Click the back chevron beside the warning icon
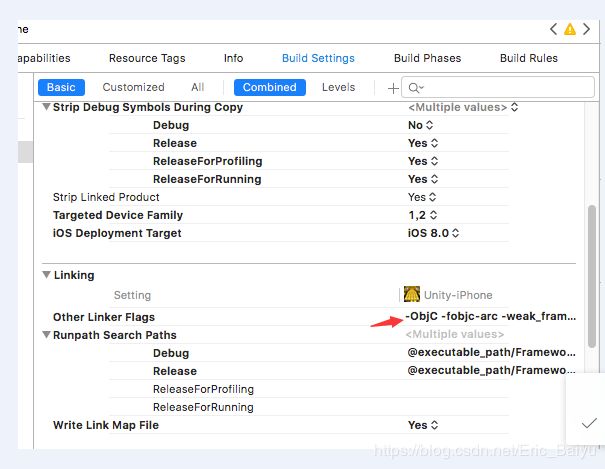Image resolution: width=605 pixels, height=469 pixels. coord(553,29)
